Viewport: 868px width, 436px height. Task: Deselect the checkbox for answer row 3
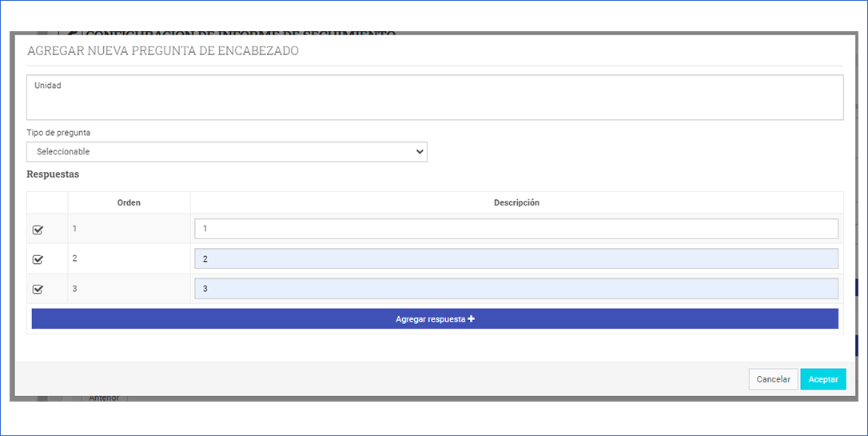click(38, 290)
